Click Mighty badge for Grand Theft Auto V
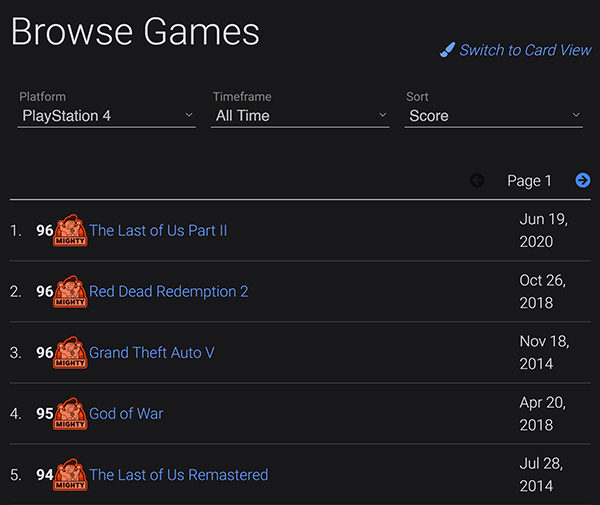This screenshot has height=505, width=600. pos(70,352)
